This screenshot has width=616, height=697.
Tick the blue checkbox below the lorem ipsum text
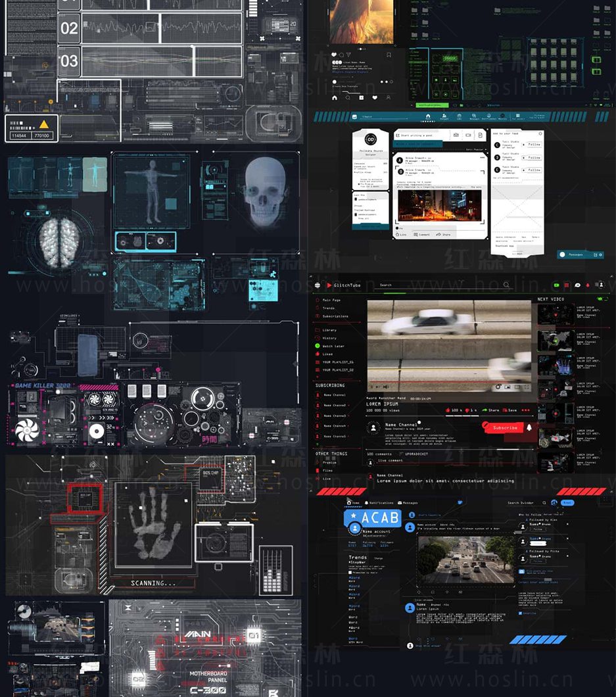point(521,613)
